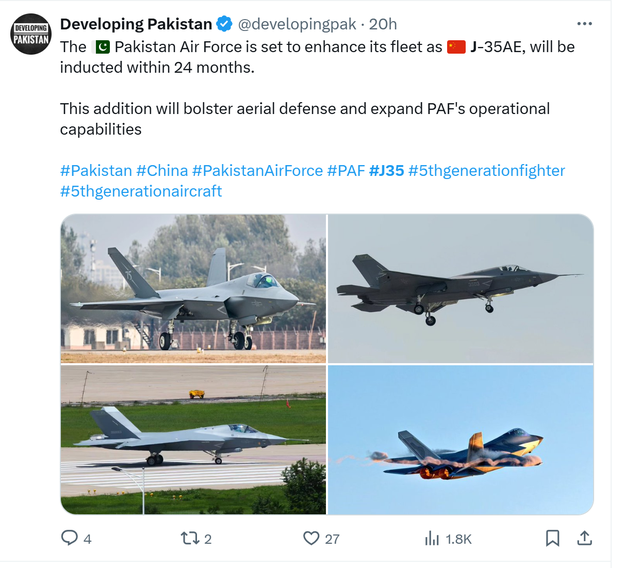Open the #China hashtag
Screen dimensions: 640x568
(x=161, y=170)
